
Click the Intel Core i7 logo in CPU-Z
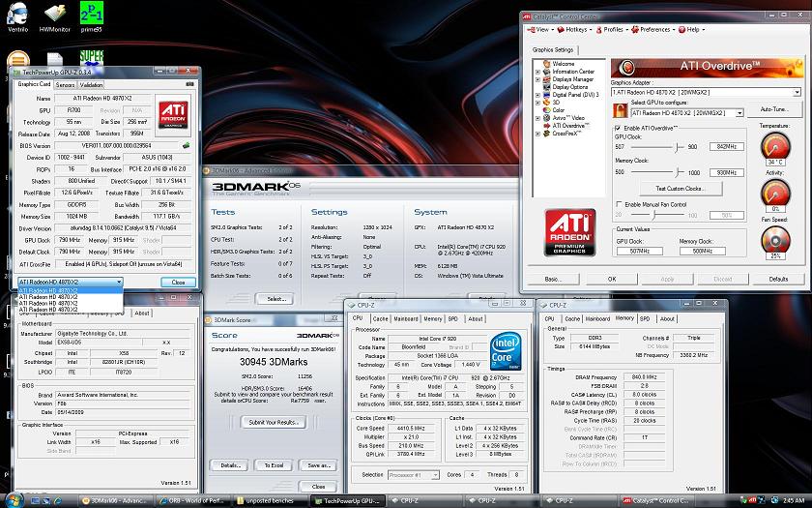pyautogui.click(x=506, y=352)
